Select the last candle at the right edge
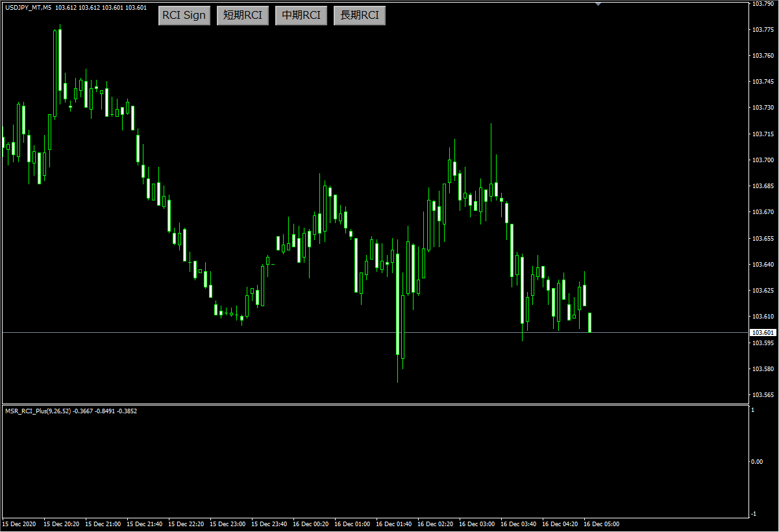Screen dimensions: 779x532 590,322
